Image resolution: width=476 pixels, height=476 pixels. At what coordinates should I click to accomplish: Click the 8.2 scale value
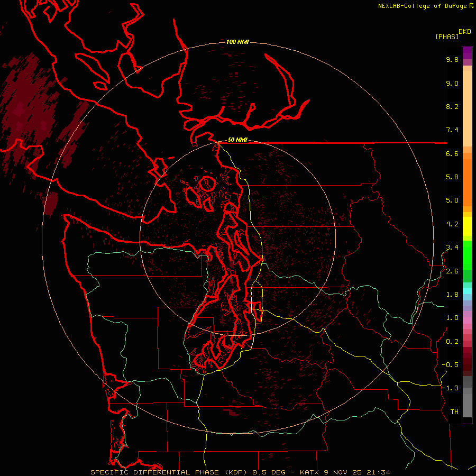[452, 106]
